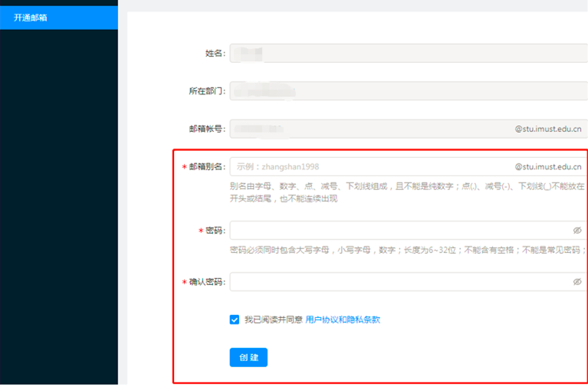Toggle visibility eye icon in 确认密码 field

tap(577, 281)
